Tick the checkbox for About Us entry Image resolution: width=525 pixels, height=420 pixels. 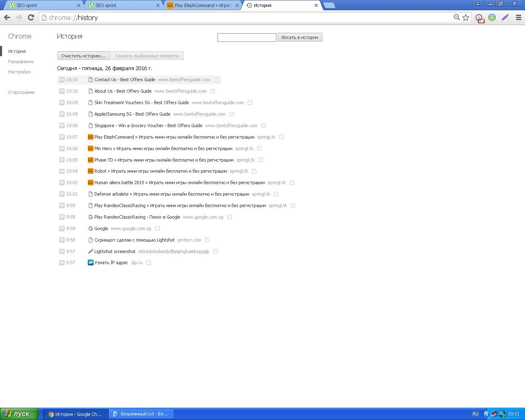pos(62,91)
